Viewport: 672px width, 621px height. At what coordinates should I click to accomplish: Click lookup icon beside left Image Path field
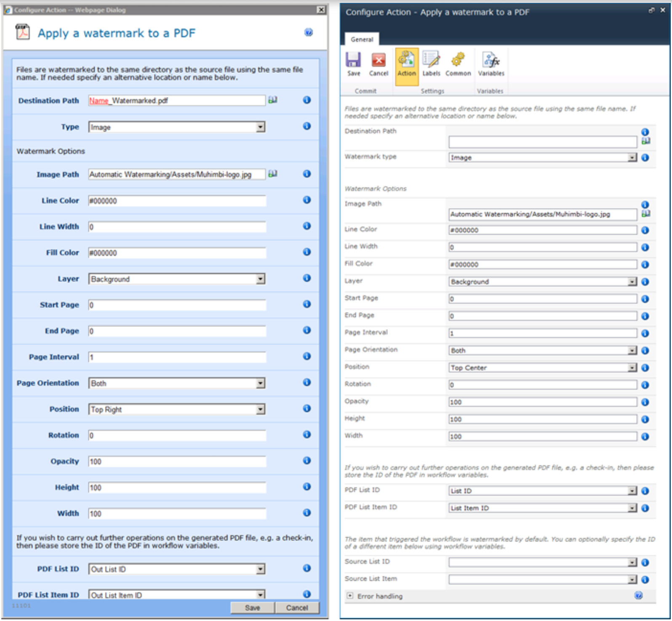[273, 174]
